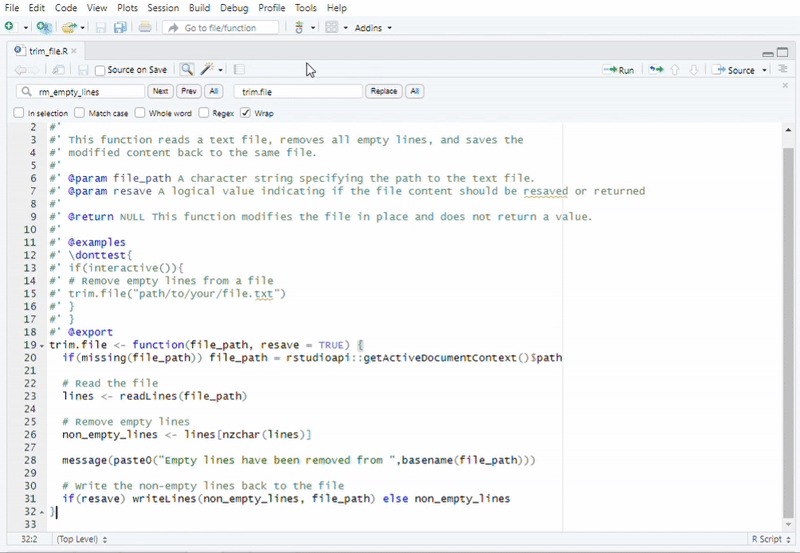The width and height of the screenshot is (800, 553).
Task: Toggle the document outline icon
Action: pyautogui.click(x=783, y=70)
